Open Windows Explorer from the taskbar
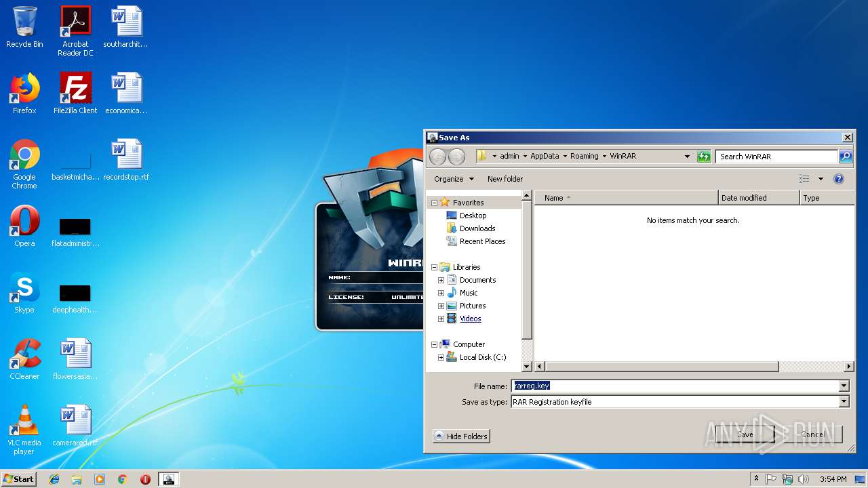The image size is (868, 488). (77, 479)
